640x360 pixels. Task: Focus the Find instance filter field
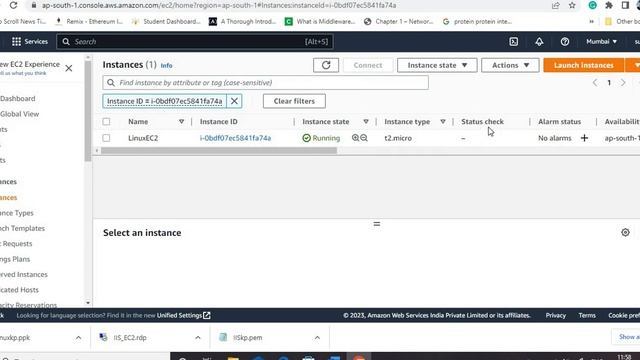266,83
